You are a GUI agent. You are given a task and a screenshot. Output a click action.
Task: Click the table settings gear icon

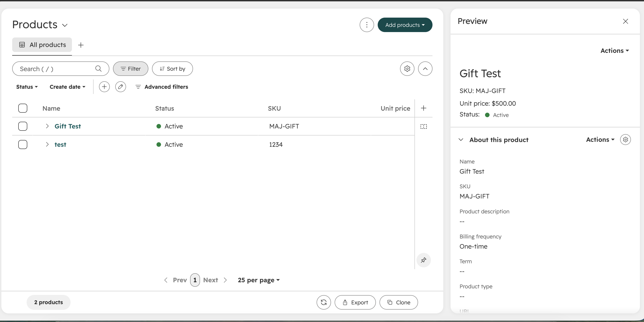[407, 69]
